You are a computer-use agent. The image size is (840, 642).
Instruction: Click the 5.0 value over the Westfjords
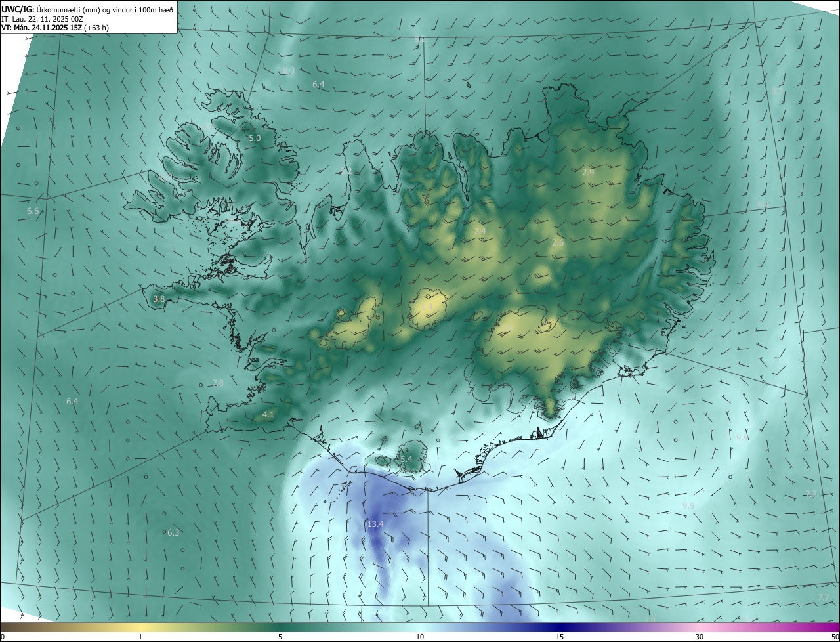[x=255, y=139]
